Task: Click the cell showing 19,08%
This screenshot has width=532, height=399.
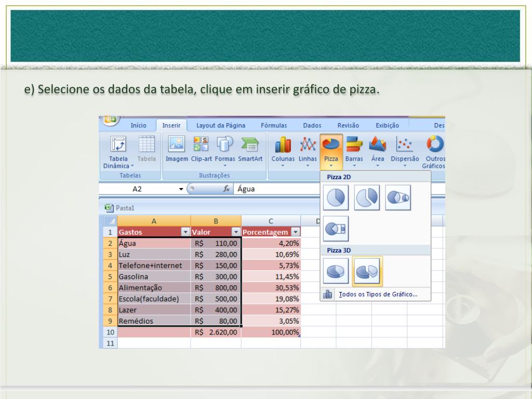Action: [x=271, y=299]
